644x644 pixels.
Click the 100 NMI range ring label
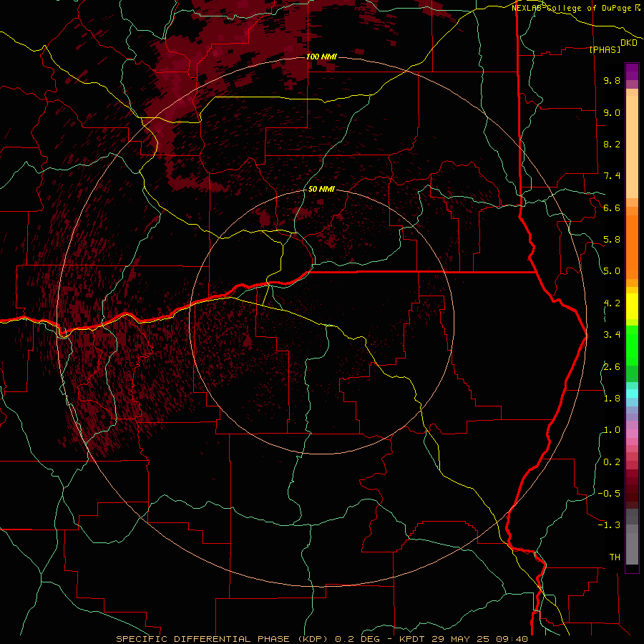pyautogui.click(x=321, y=57)
